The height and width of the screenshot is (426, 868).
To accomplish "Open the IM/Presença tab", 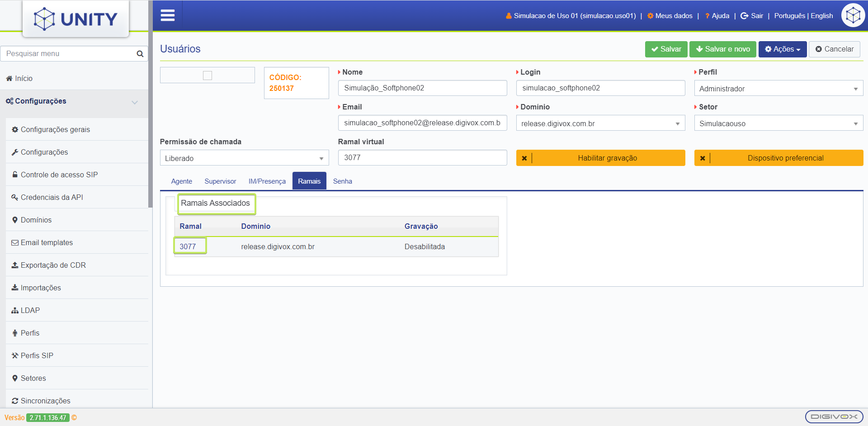I will [267, 181].
